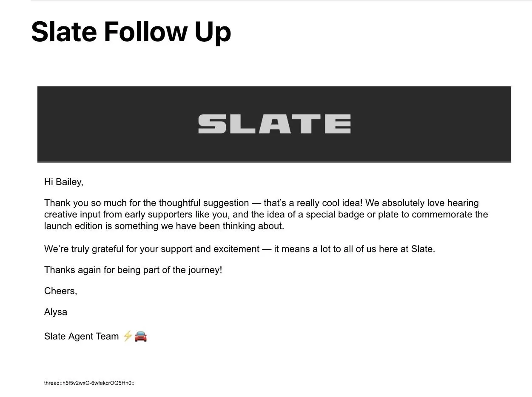Click the thread ID text at bottom

coord(89,383)
